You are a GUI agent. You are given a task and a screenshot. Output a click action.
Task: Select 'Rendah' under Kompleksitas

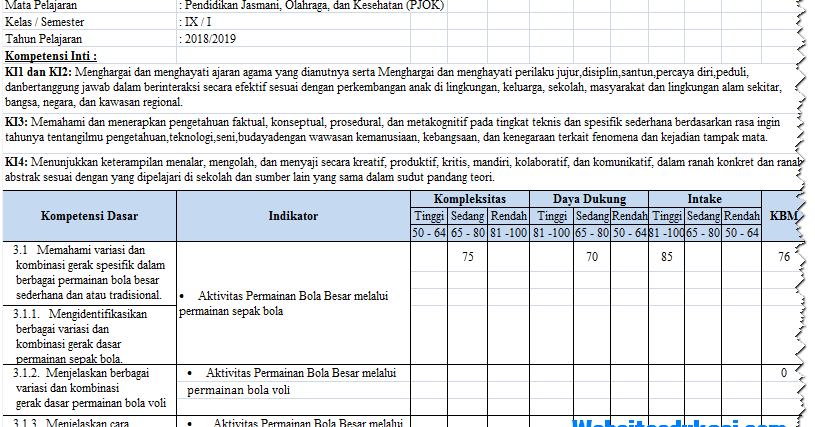[508, 216]
